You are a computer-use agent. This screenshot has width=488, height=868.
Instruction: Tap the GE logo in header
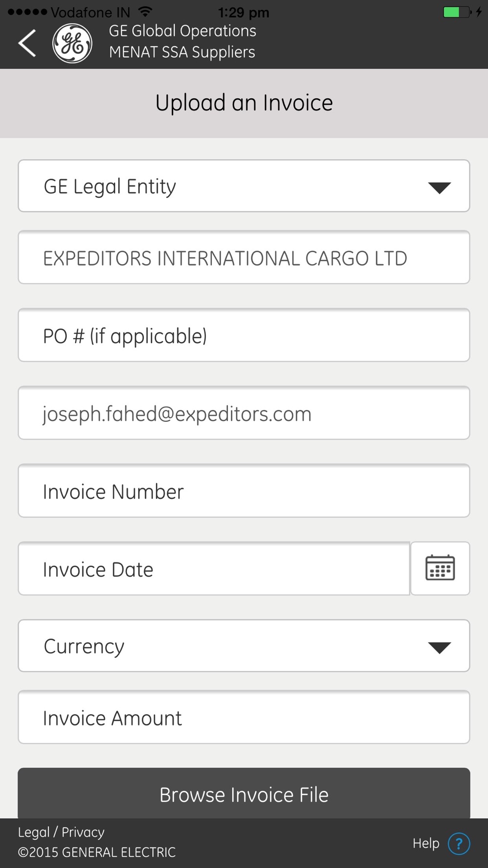tap(72, 43)
